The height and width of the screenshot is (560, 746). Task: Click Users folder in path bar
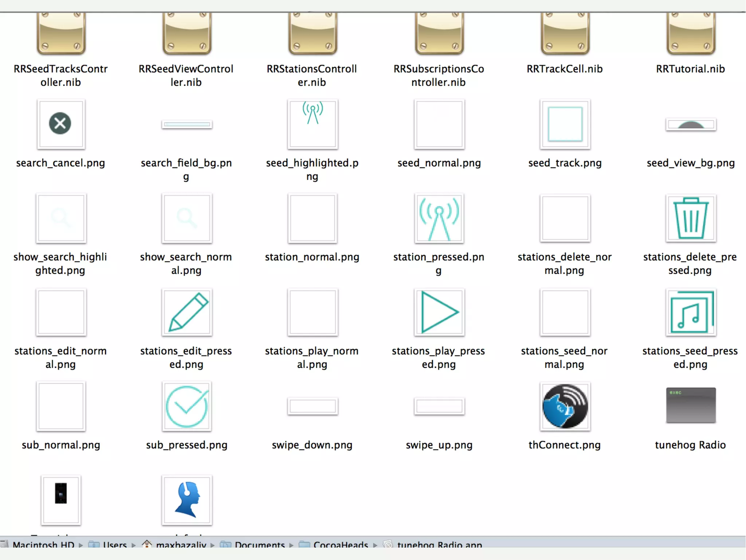[x=114, y=545]
